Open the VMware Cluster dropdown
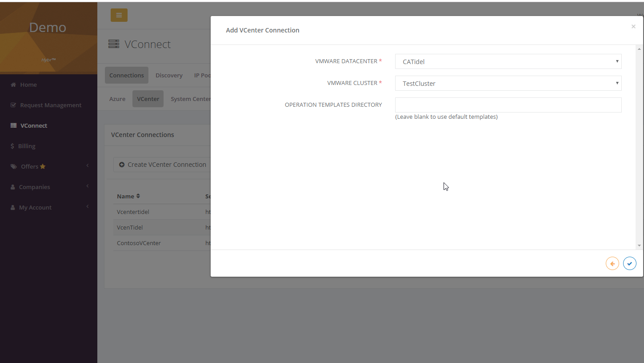This screenshot has height=363, width=644. coord(508,83)
